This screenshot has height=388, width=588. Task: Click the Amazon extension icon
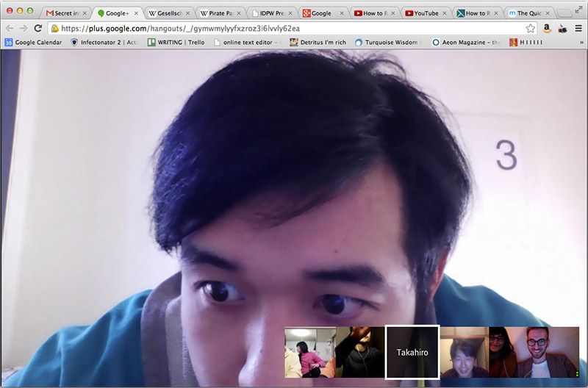click(x=548, y=28)
